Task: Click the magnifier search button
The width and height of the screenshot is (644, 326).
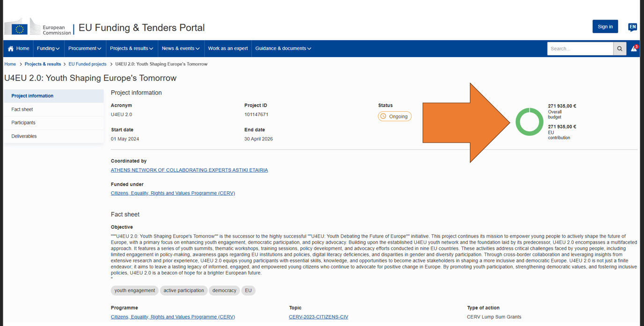Action: 620,49
